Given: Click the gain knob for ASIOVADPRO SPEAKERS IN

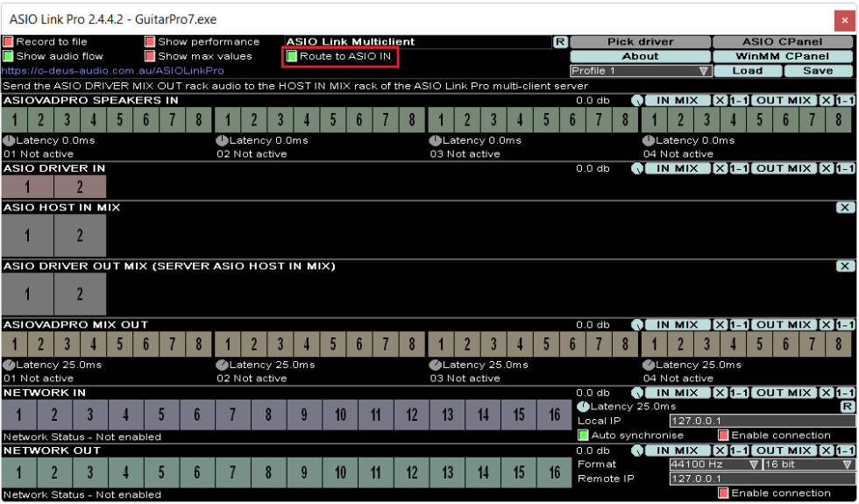Looking at the screenshot, I should point(636,101).
